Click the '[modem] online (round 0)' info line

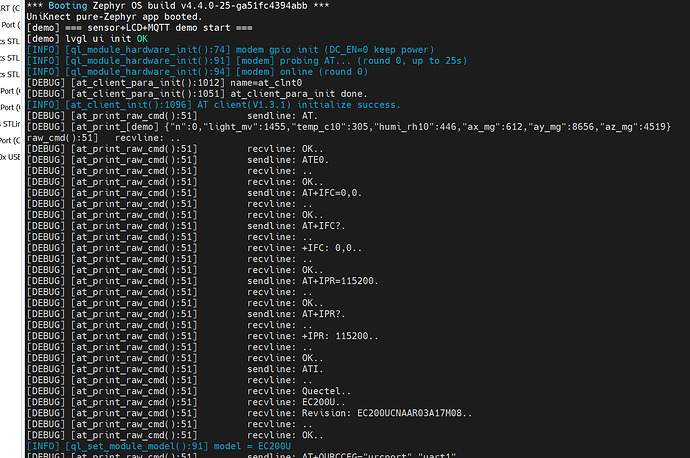pos(197,72)
